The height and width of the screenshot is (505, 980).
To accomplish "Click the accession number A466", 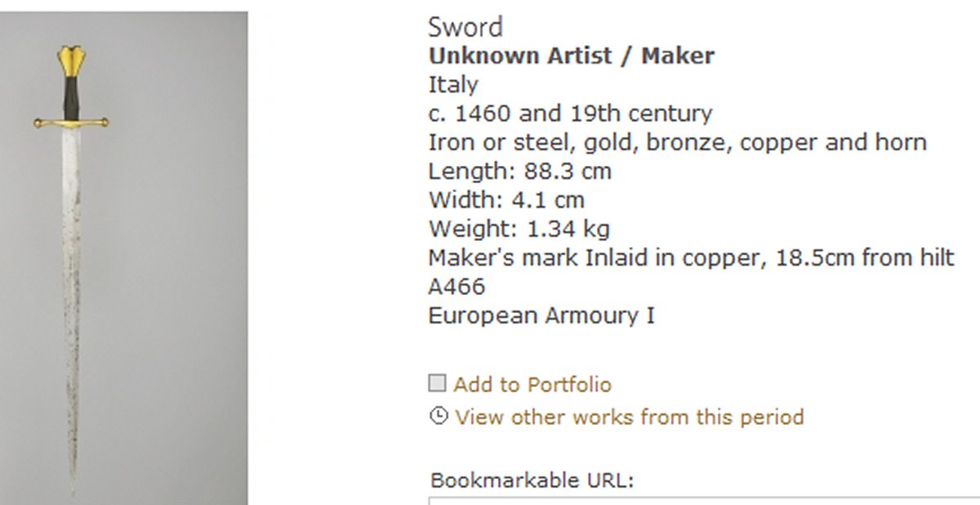I will pyautogui.click(x=457, y=286).
